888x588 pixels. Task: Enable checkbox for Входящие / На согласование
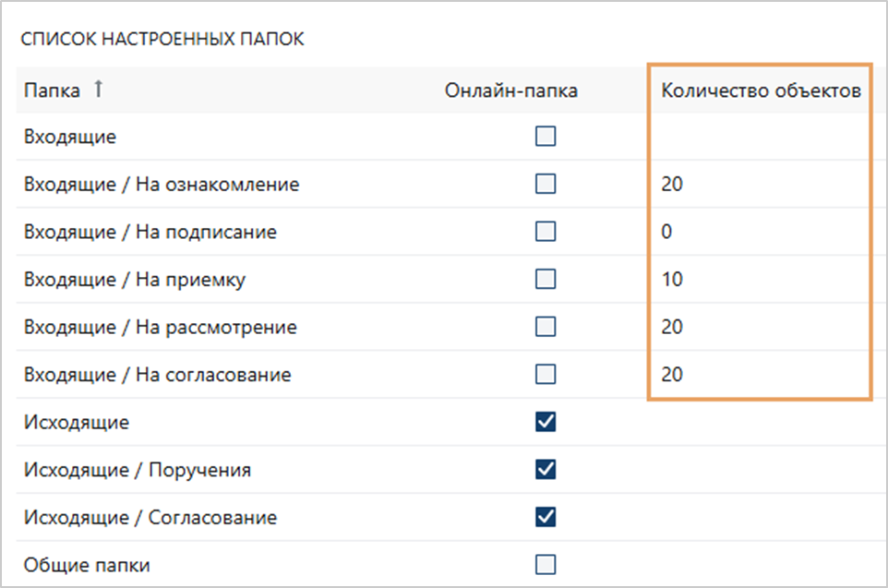pyautogui.click(x=546, y=374)
